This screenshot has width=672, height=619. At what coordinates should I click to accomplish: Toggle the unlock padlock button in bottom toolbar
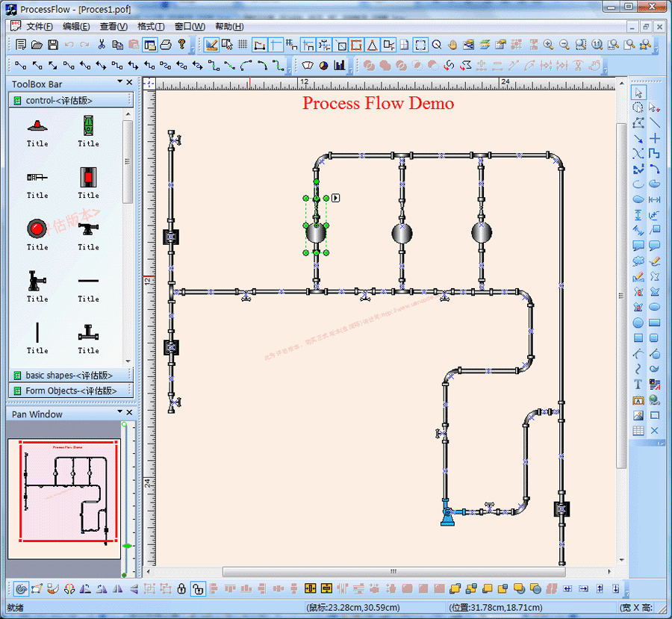pos(197,589)
